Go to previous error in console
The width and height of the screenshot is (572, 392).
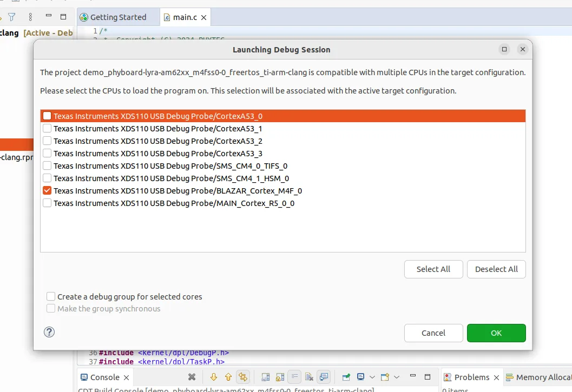(228, 377)
